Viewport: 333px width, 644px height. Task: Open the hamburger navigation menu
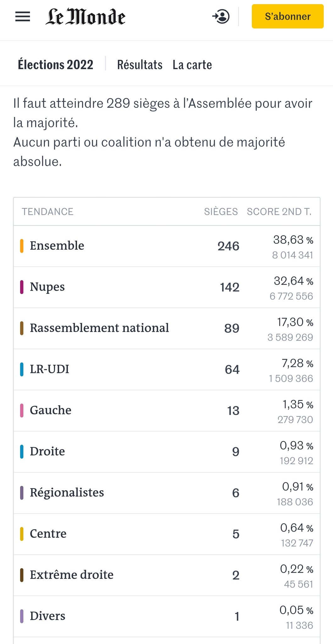23,17
